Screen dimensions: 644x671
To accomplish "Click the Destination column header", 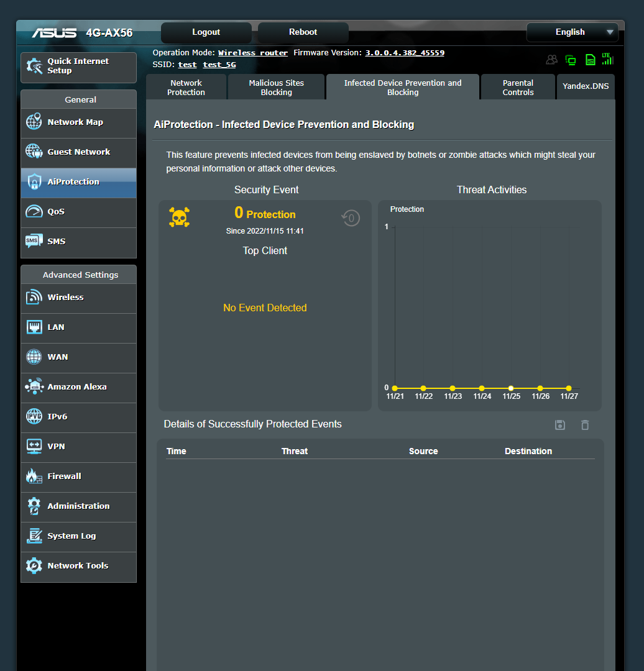I will [x=528, y=451].
